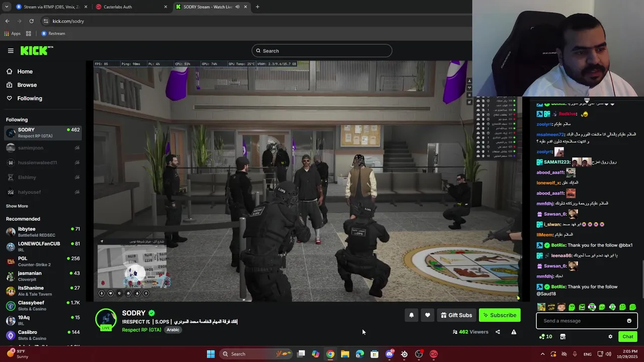
Task: Open the emoji picker in chat input
Action: 629,321
